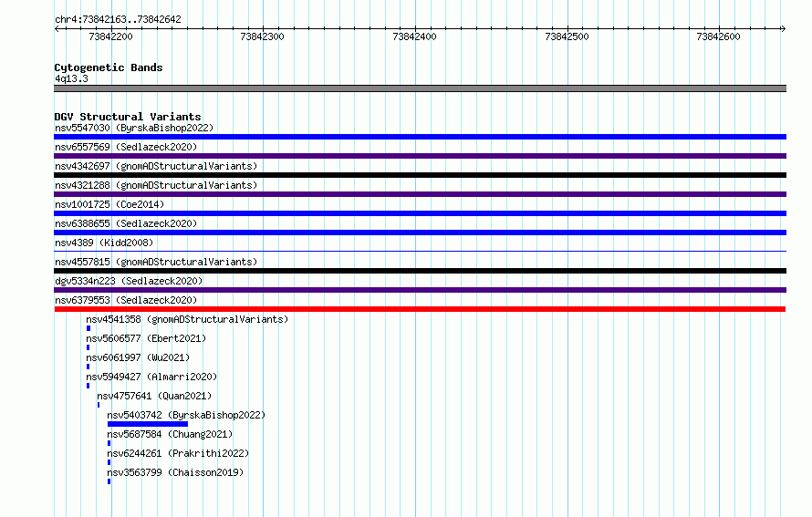
Task: Open the nsv1001725 (Coe2014) label
Action: [x=109, y=204]
